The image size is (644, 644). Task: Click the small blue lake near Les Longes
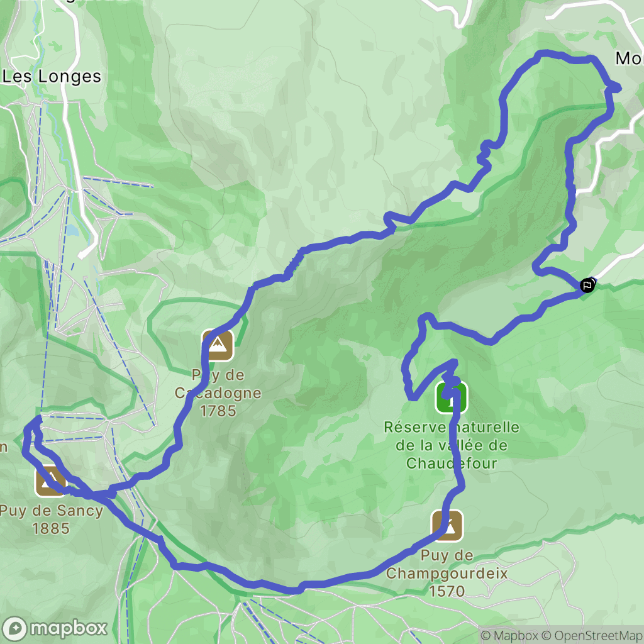click(73, 230)
